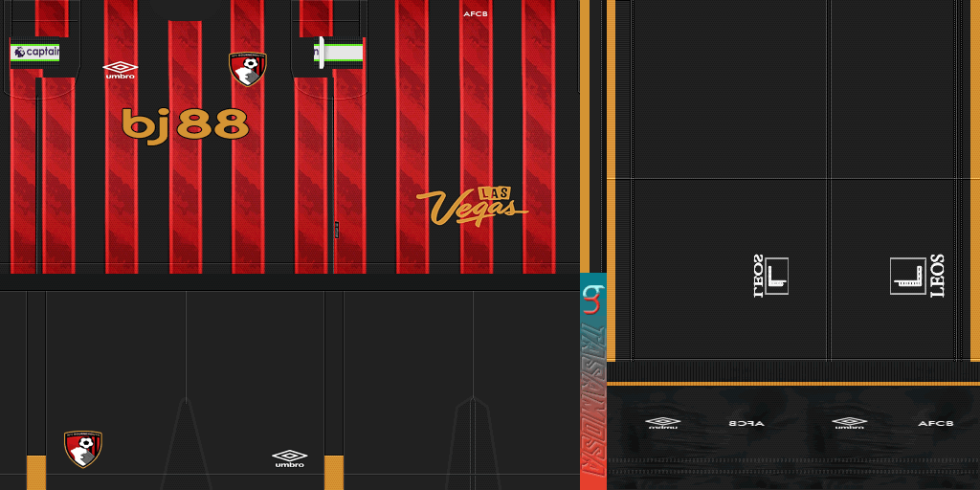The image size is (980, 490).
Task: Select the Umbro logo beside readable AFCB sock text
Action: pos(849,422)
